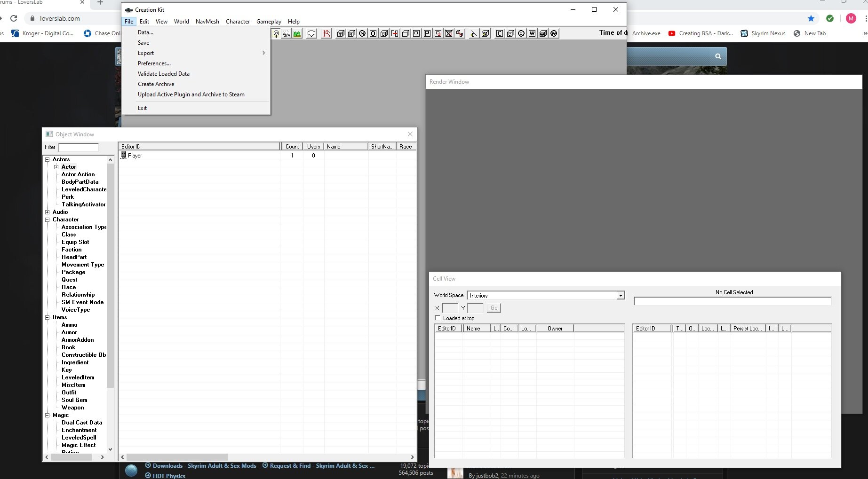Close the Object Window

pos(410,134)
